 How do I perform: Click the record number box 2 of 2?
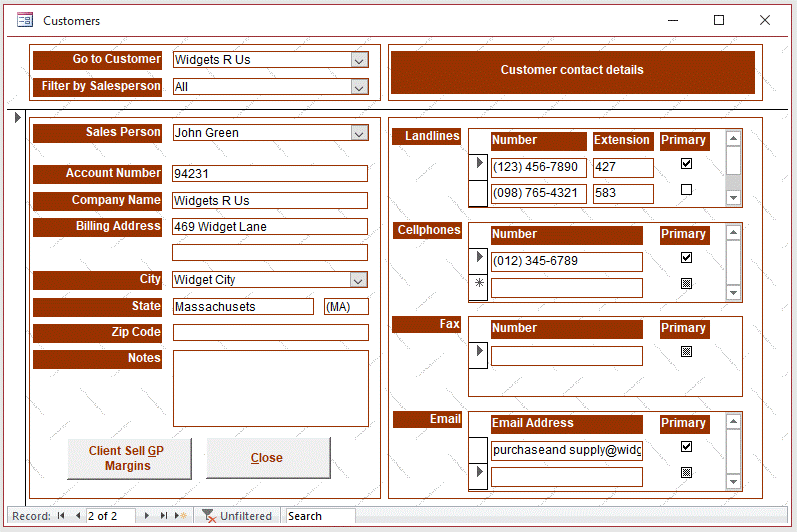click(111, 516)
